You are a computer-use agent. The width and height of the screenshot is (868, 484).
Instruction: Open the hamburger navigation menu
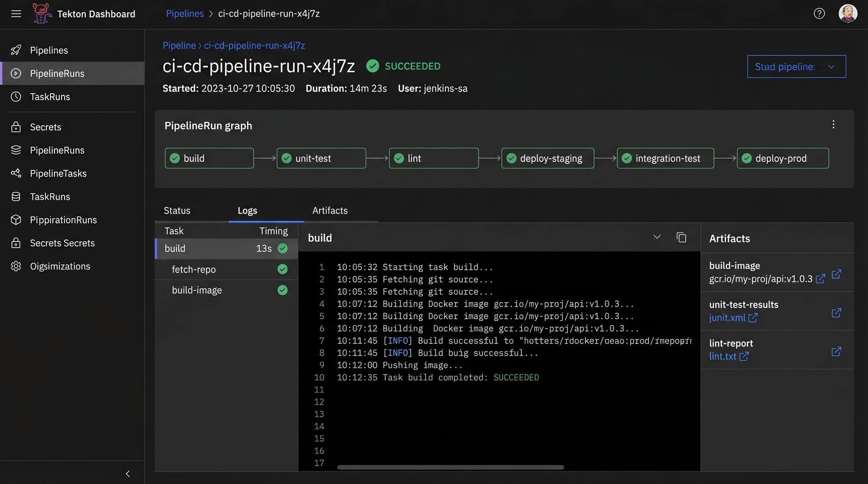click(x=16, y=14)
